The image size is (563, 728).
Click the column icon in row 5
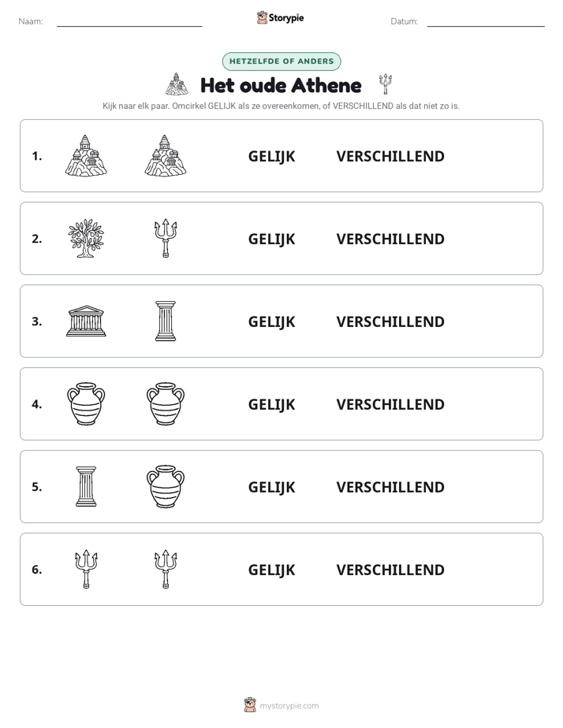(86, 486)
